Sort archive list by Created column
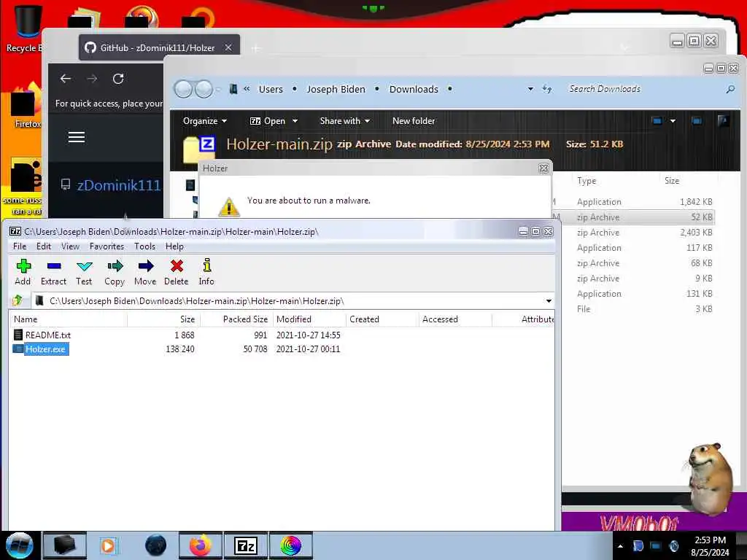Viewport: 747px width, 560px height. [382, 319]
